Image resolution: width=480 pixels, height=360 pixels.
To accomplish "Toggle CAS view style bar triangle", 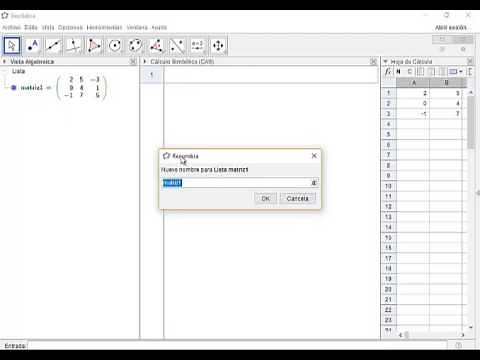I will coord(145,61).
